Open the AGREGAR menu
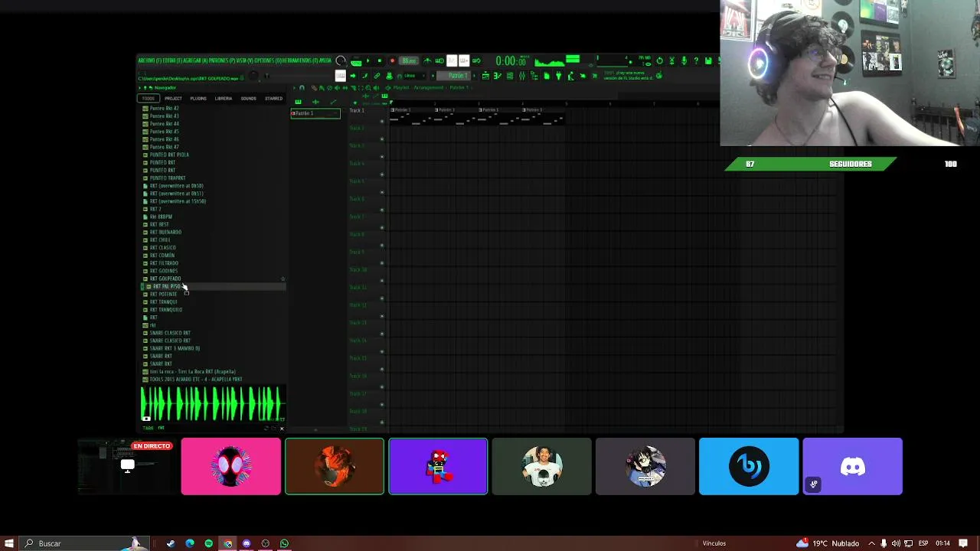 (195, 60)
